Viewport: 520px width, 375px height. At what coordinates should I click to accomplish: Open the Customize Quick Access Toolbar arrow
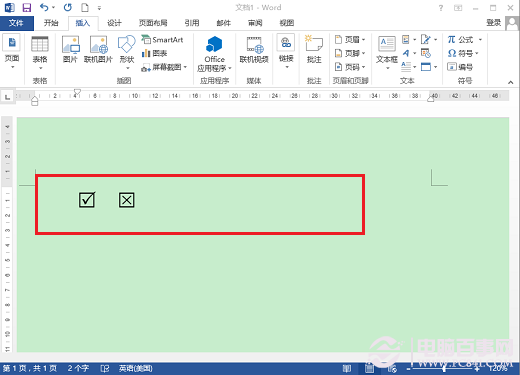[x=99, y=8]
